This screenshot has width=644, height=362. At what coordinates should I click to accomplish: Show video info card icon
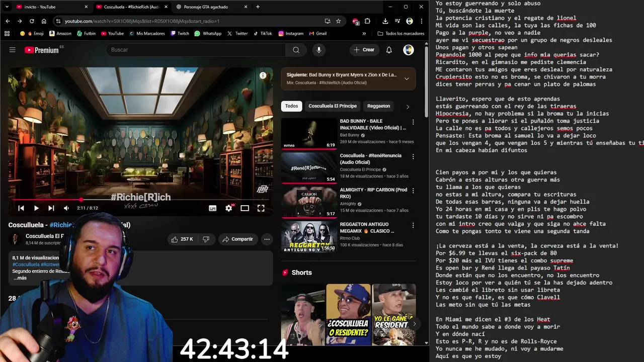click(x=263, y=75)
